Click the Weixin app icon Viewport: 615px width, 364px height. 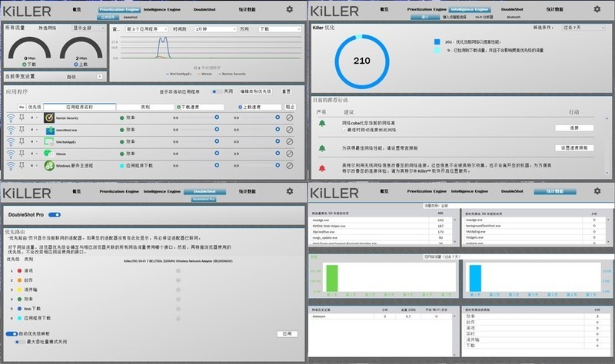(48, 154)
